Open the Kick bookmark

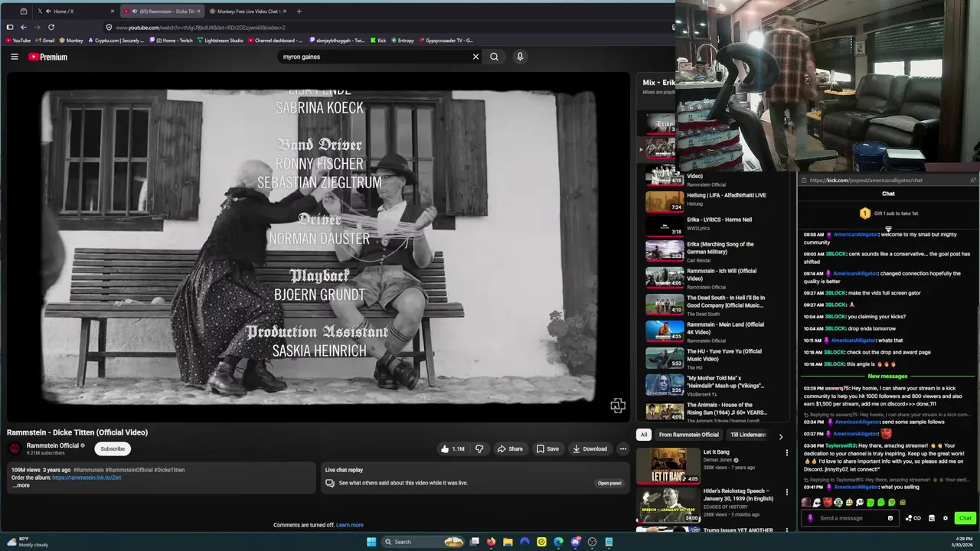[378, 41]
